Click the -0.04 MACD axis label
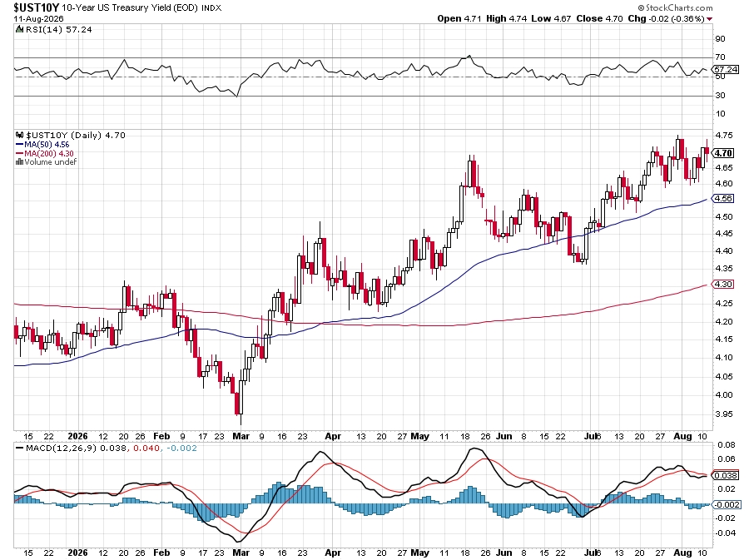This screenshot has height=560, width=749. tap(725, 533)
